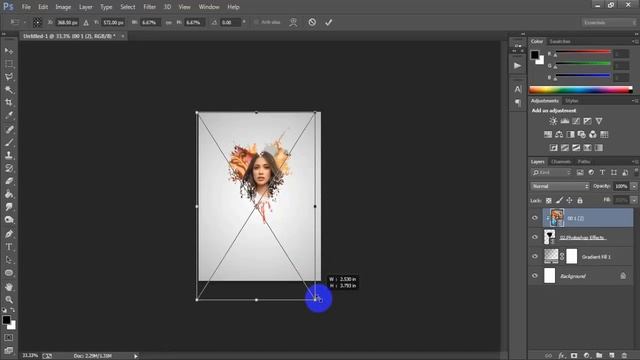Click the red R color slider
640x360 pixels.
point(583,52)
